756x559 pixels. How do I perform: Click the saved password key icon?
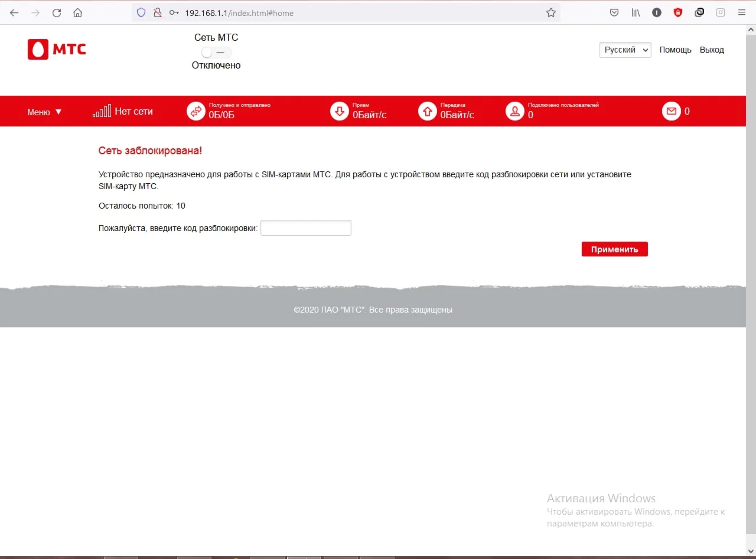pyautogui.click(x=174, y=12)
